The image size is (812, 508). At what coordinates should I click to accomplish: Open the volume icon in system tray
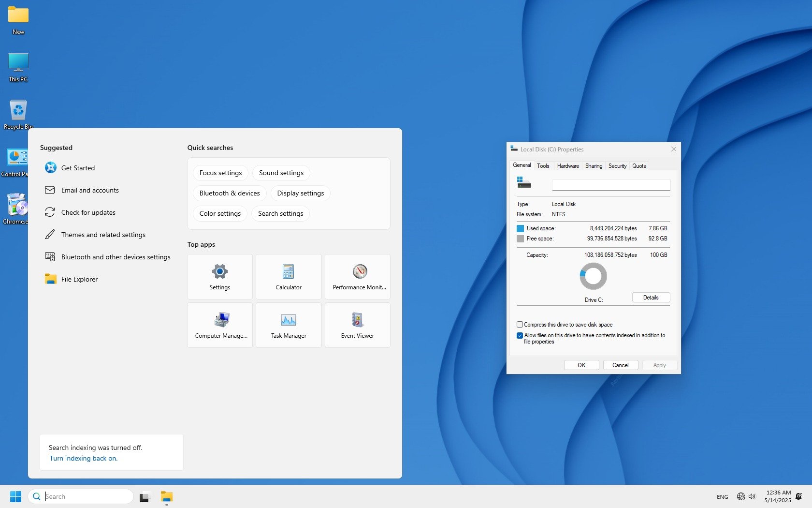tap(752, 496)
